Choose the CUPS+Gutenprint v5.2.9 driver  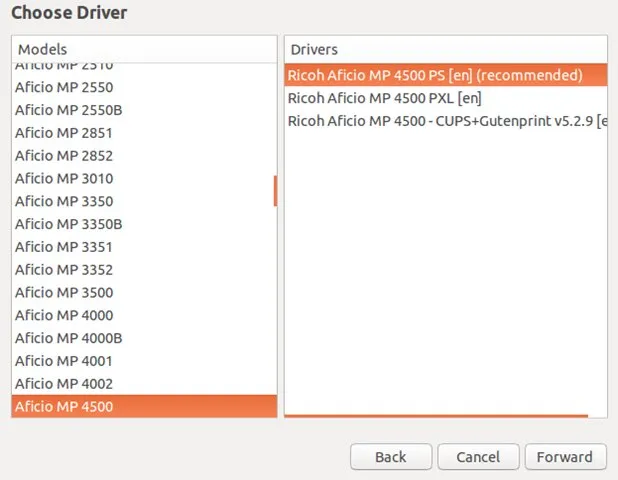coord(445,121)
